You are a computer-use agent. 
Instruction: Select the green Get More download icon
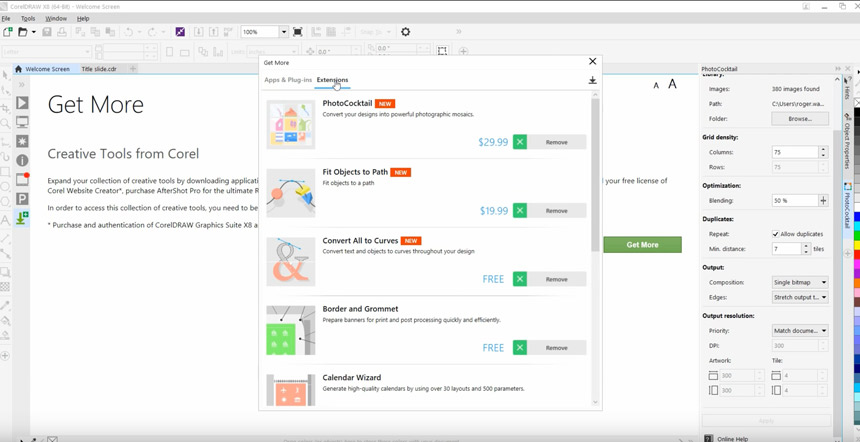click(22, 218)
